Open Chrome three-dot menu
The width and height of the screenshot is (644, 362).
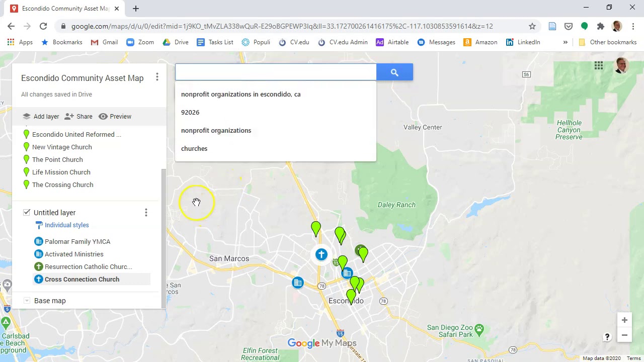point(633,26)
